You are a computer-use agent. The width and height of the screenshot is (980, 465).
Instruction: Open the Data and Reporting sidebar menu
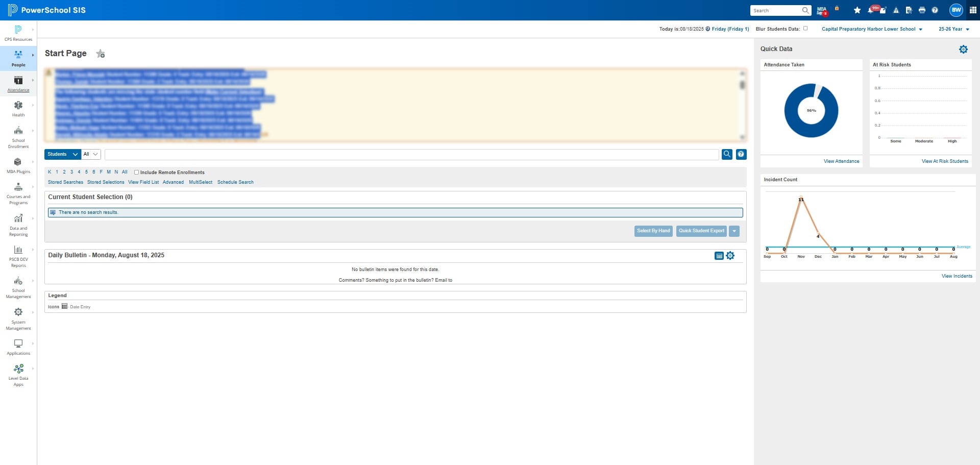pyautogui.click(x=18, y=225)
